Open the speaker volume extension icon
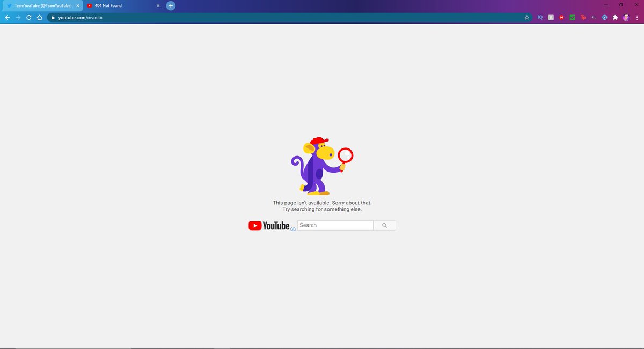 (594, 17)
